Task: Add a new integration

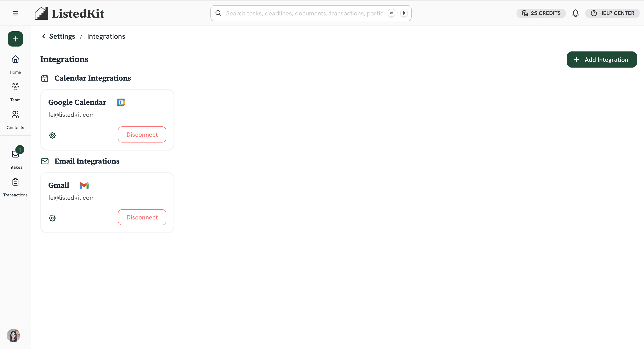Action: [602, 59]
